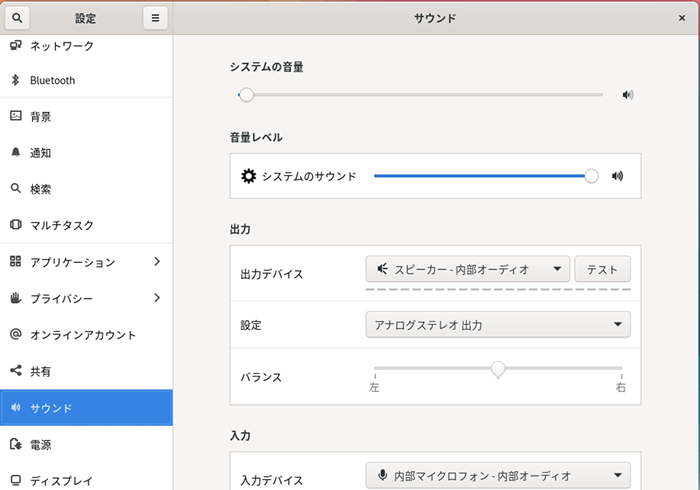Expand the プライバシー submenu chevron
This screenshot has height=490, width=700.
click(x=157, y=298)
